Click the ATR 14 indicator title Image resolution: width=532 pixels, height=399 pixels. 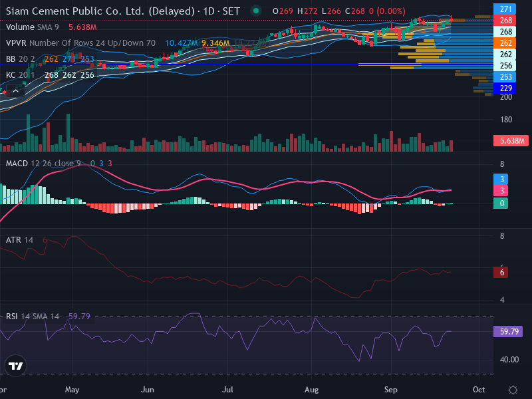click(x=19, y=240)
